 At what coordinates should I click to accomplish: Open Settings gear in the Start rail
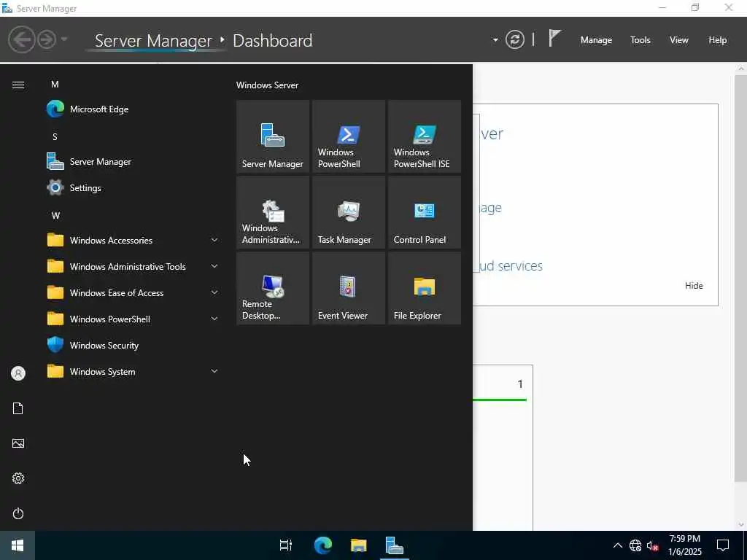(18, 478)
